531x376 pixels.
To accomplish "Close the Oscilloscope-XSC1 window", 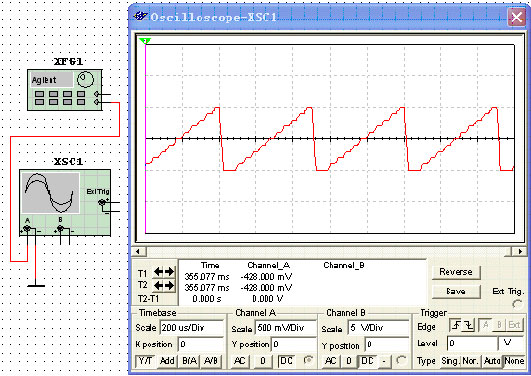I will point(517,17).
